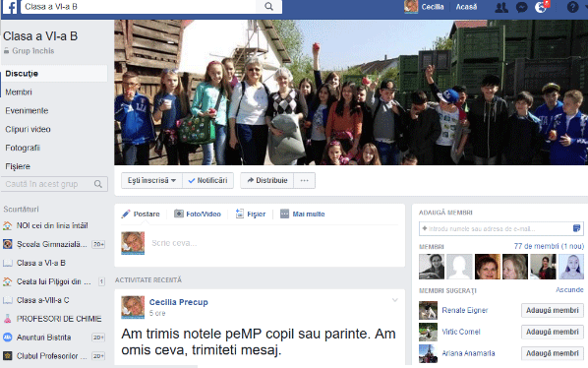The height and width of the screenshot is (368, 588).
Task: Click the Postare pencil icon
Action: (126, 214)
